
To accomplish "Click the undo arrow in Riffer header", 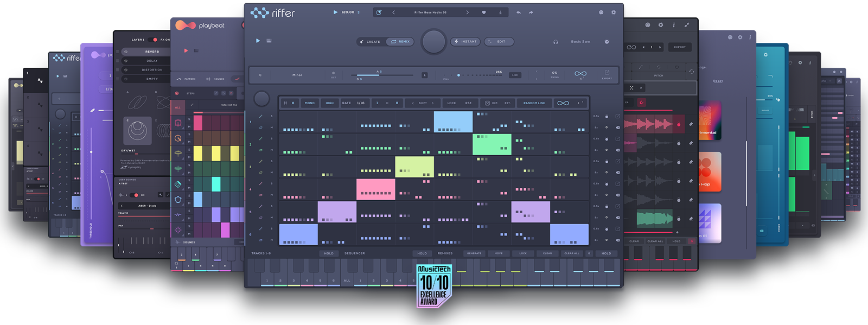I will click(x=519, y=12).
